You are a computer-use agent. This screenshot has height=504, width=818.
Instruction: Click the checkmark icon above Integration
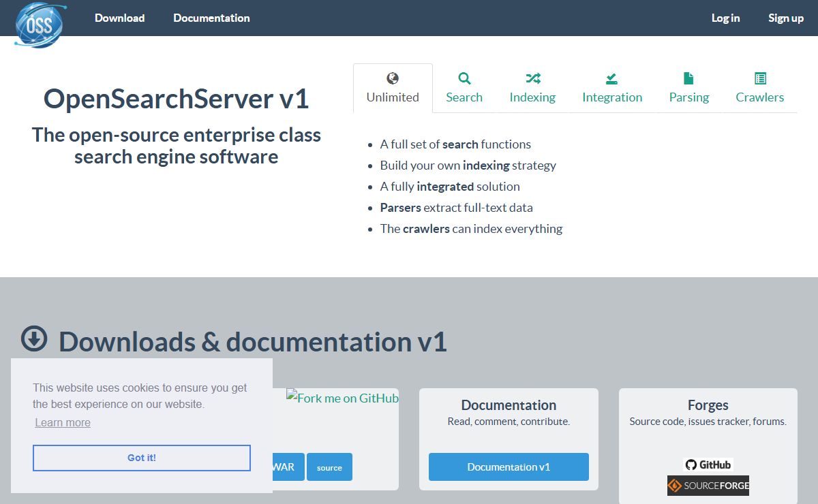pos(612,78)
